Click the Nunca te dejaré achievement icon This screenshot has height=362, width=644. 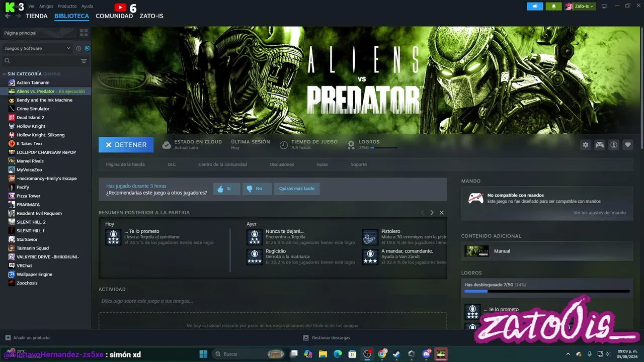point(255,237)
